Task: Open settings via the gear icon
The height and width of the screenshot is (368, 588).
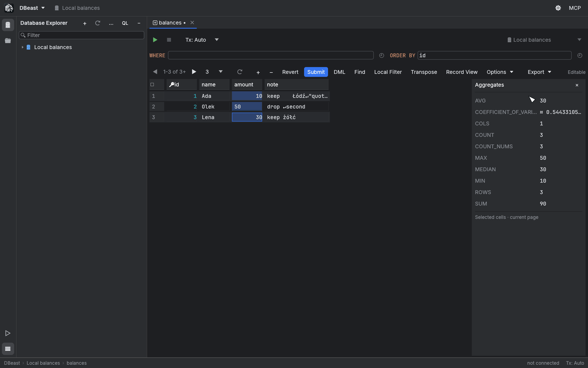Action: click(558, 8)
